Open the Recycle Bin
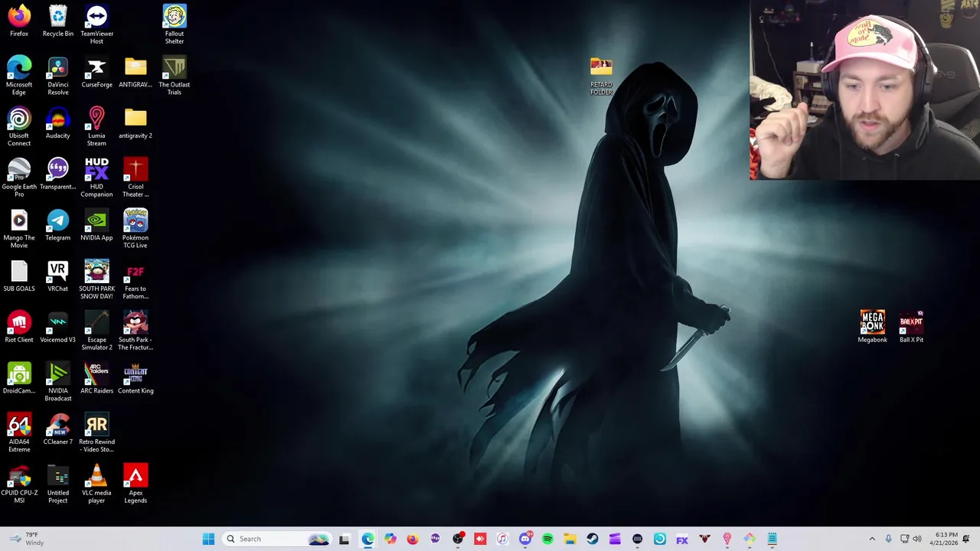The image size is (980, 551). (x=58, y=21)
